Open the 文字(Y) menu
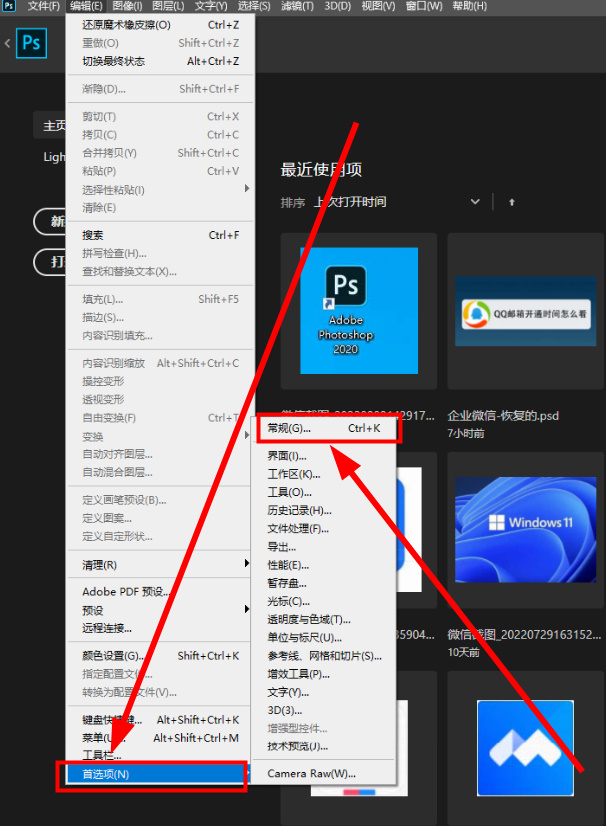606x826 pixels. [211, 6]
